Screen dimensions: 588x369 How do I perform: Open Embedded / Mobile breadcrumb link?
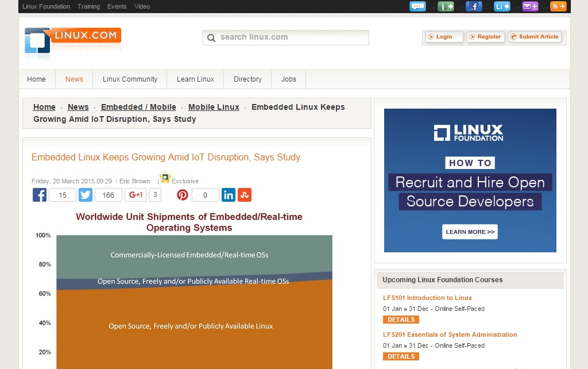138,107
